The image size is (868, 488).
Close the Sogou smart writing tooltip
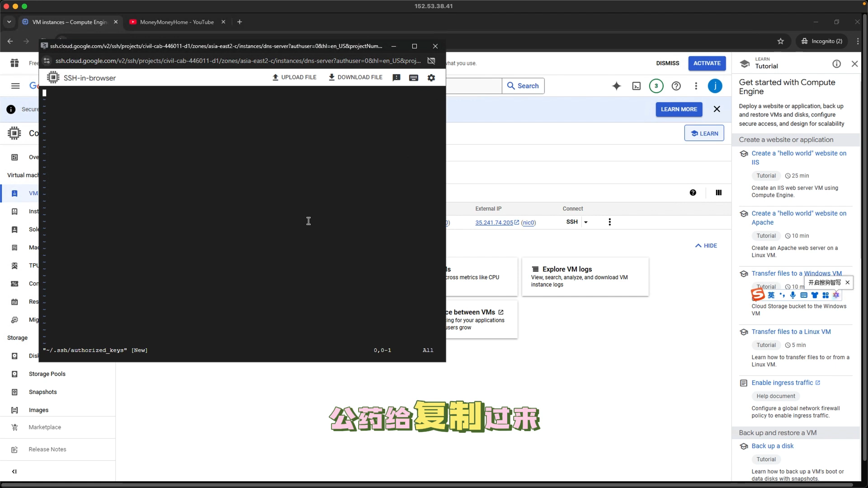(848, 282)
